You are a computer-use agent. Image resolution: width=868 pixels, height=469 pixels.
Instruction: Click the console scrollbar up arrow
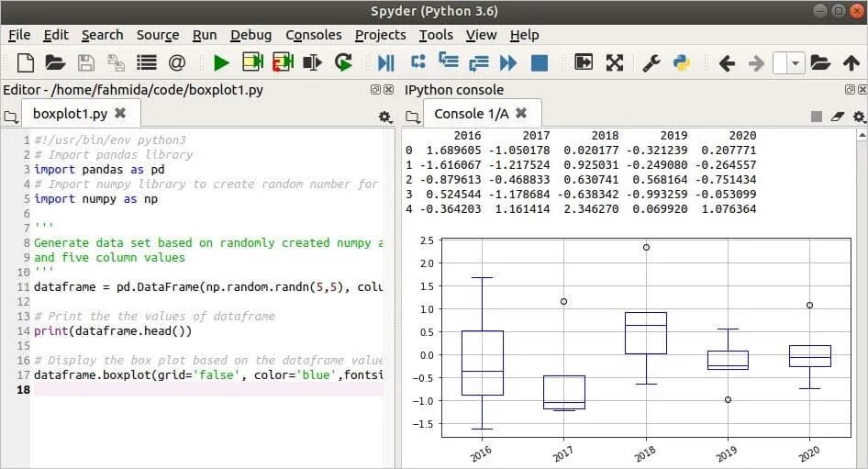click(862, 135)
